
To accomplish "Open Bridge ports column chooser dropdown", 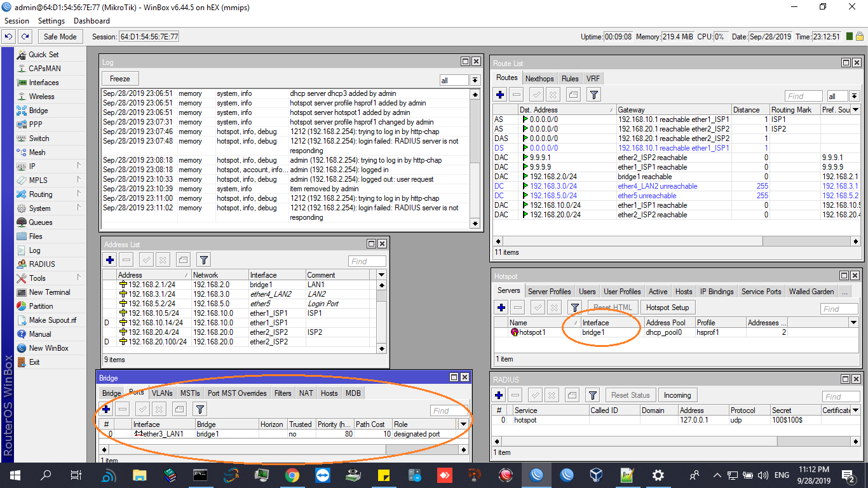I will 464,424.
